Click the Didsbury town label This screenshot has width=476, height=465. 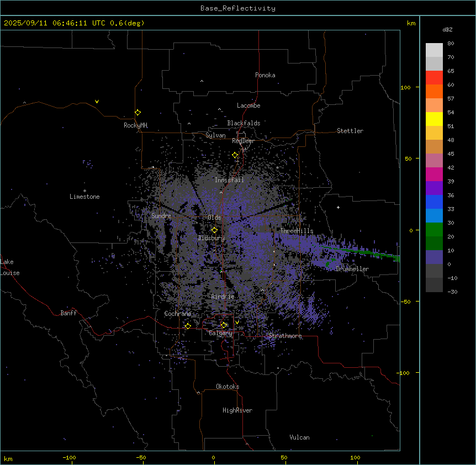(x=211, y=238)
